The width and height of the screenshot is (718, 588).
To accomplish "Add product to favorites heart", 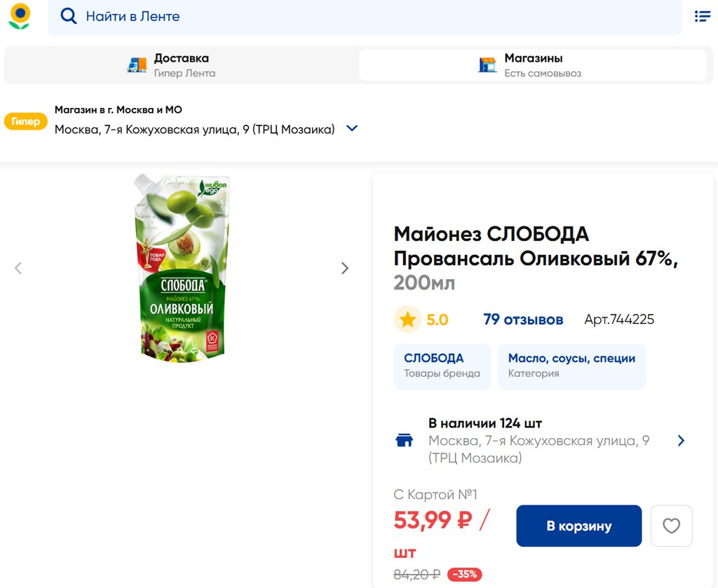I will click(x=671, y=526).
